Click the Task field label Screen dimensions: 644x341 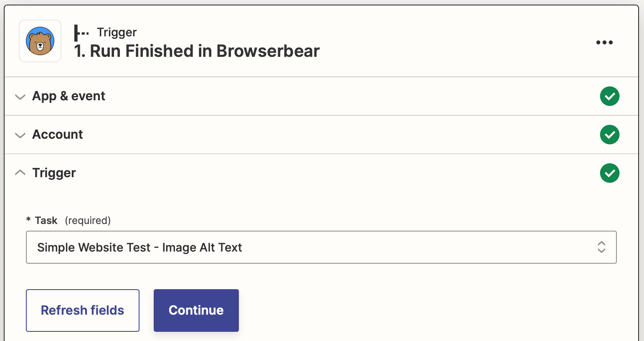click(x=46, y=221)
